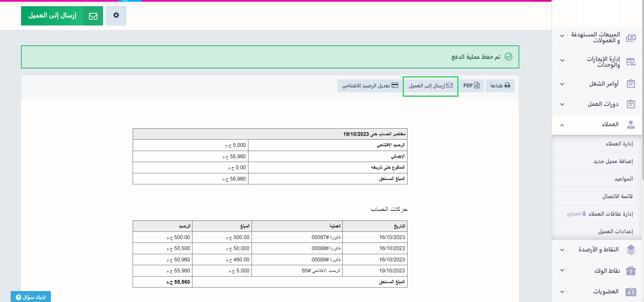Open إضافة عميل جديد menu item

613,161
